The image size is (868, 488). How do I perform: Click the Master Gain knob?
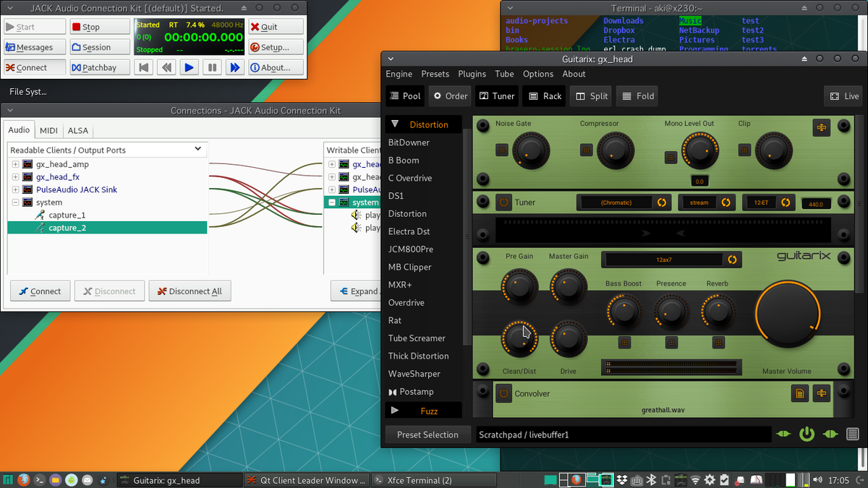click(x=569, y=286)
